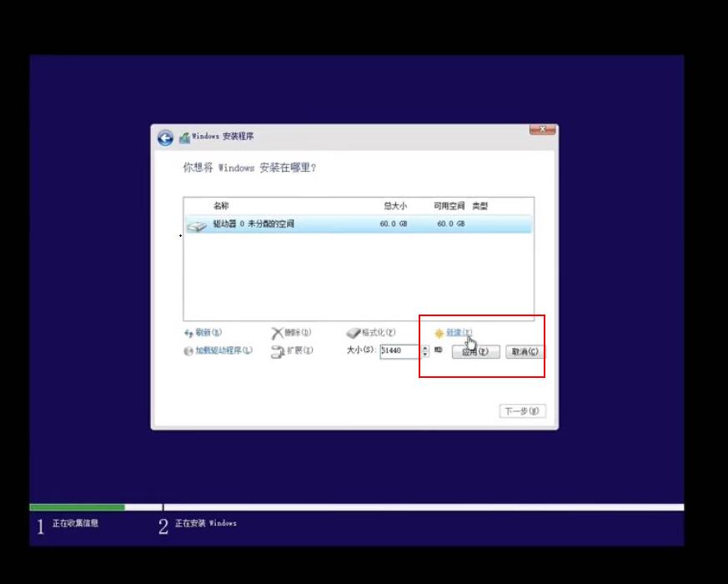Decrease size with the spinner down arrow
The image size is (728, 584).
(425, 355)
